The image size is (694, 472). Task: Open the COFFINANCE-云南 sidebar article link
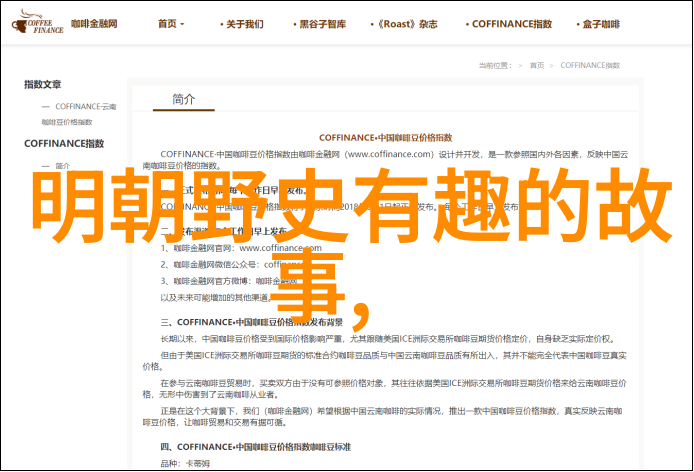coord(78,114)
